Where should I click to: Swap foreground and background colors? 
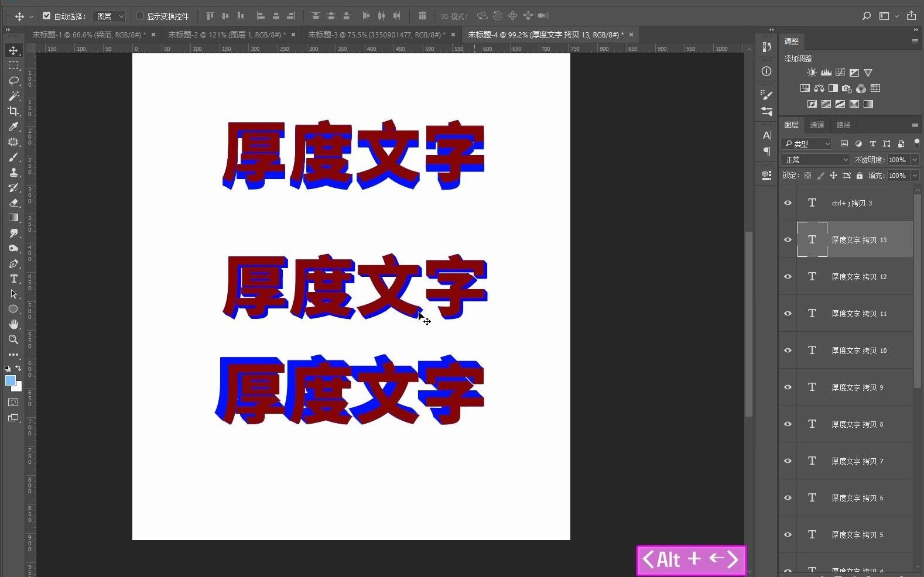coord(18,368)
